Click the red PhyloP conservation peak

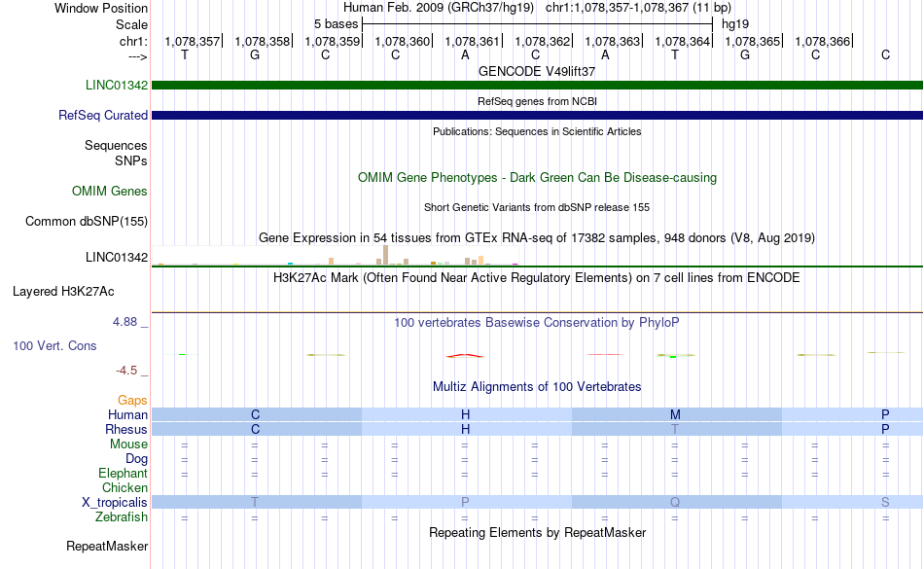(x=465, y=356)
